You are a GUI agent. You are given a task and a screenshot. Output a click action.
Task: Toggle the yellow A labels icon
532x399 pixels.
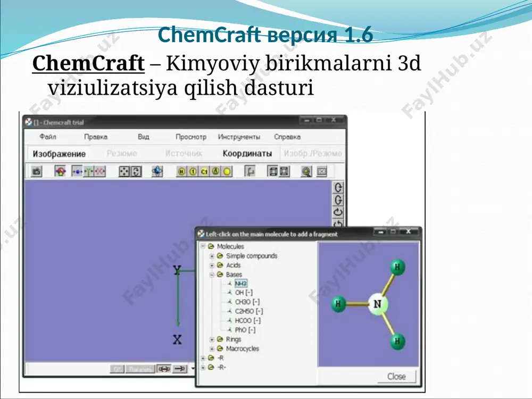215,172
